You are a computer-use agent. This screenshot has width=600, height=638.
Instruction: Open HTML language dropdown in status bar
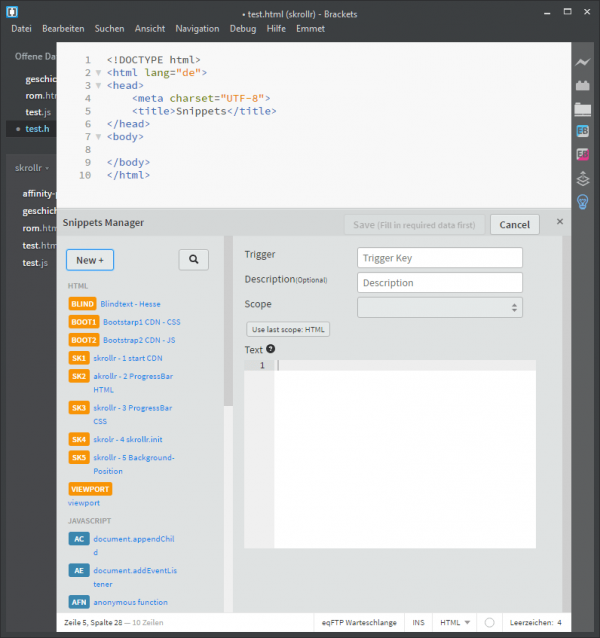455,623
